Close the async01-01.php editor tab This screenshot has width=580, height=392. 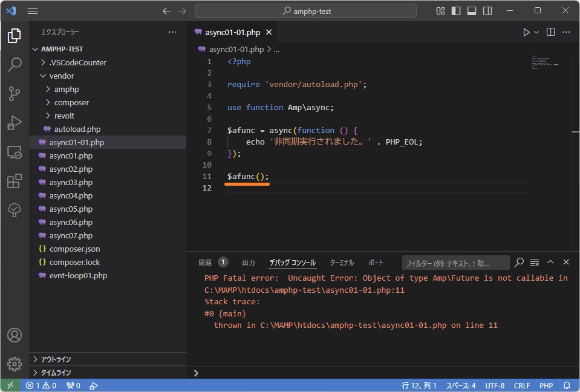pos(269,32)
